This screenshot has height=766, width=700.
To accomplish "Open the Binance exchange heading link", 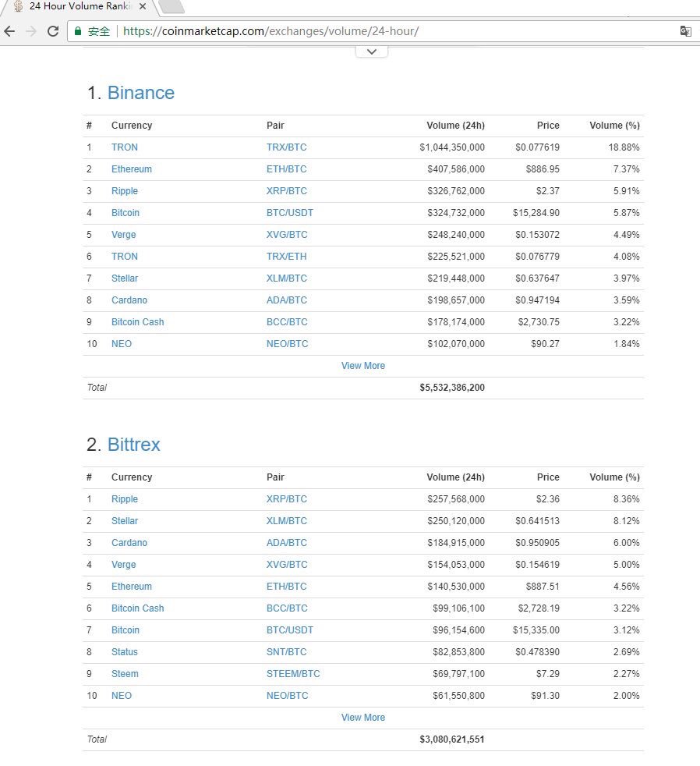I will tap(140, 93).
